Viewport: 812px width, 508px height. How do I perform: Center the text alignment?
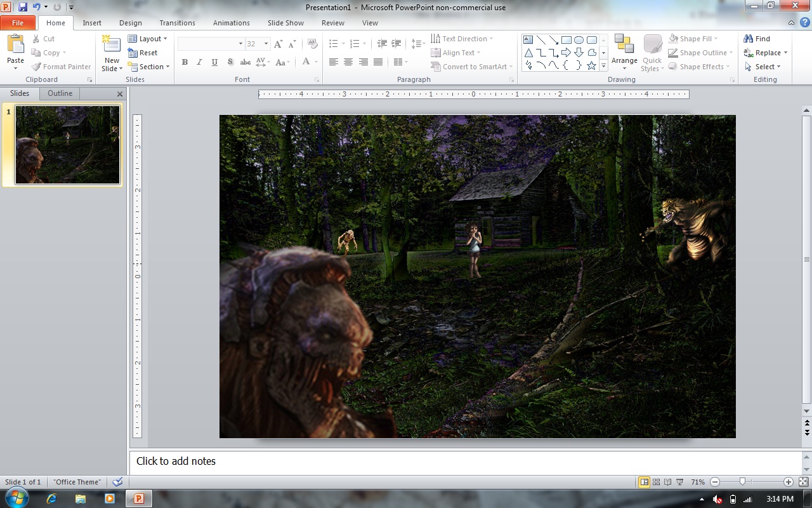click(x=348, y=62)
